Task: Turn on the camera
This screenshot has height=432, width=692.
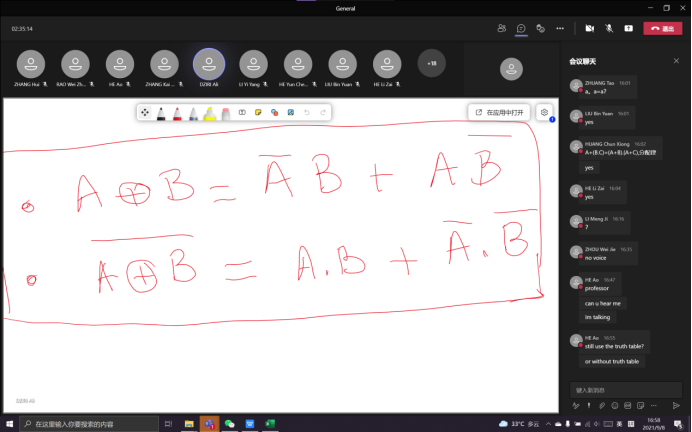Action: pos(589,28)
